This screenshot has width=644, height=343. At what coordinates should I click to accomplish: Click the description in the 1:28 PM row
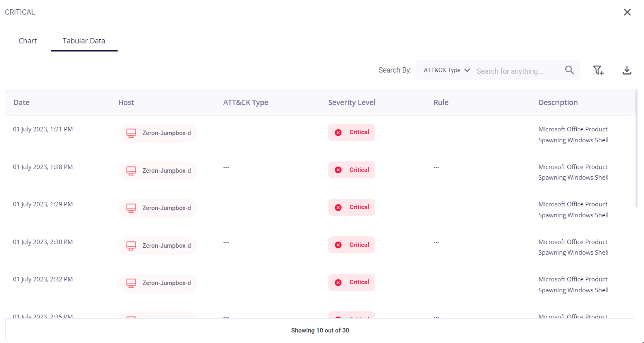(573, 172)
